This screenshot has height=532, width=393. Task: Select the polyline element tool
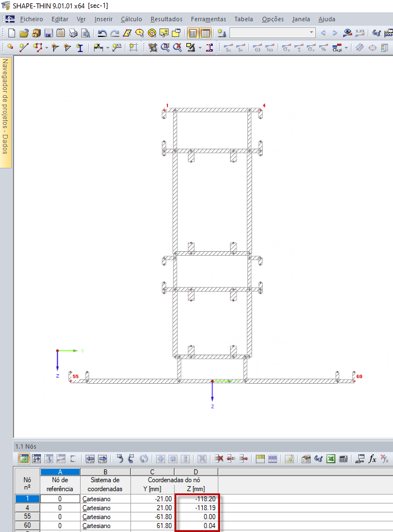[x=38, y=48]
